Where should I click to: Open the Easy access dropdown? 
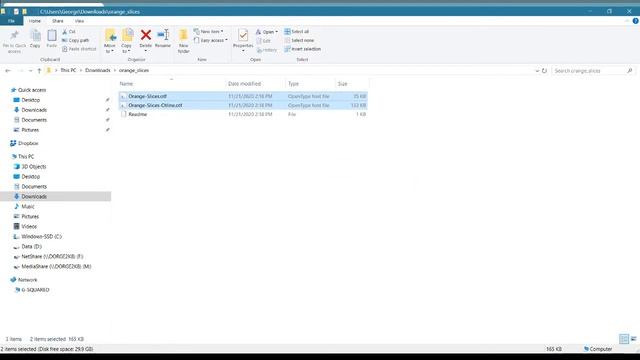coord(211,40)
